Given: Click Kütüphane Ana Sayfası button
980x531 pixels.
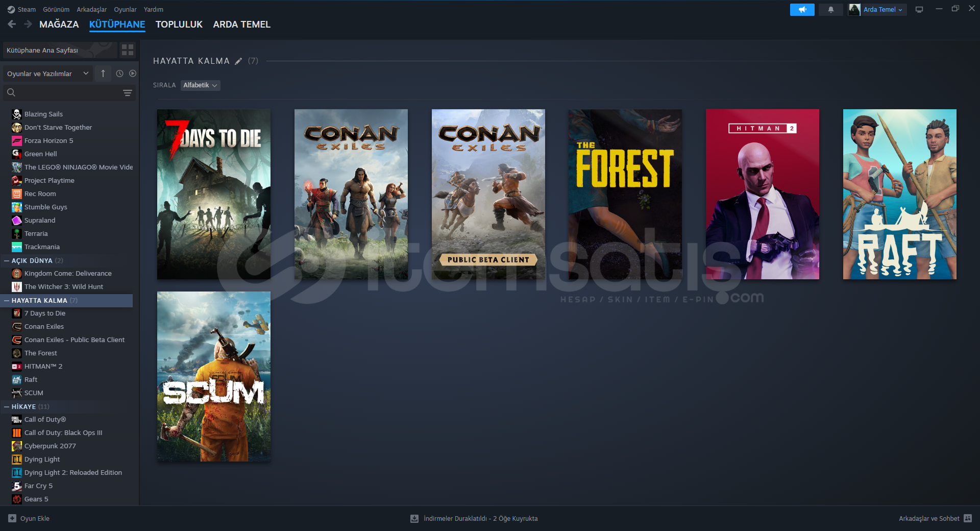Looking at the screenshot, I should tap(60, 50).
